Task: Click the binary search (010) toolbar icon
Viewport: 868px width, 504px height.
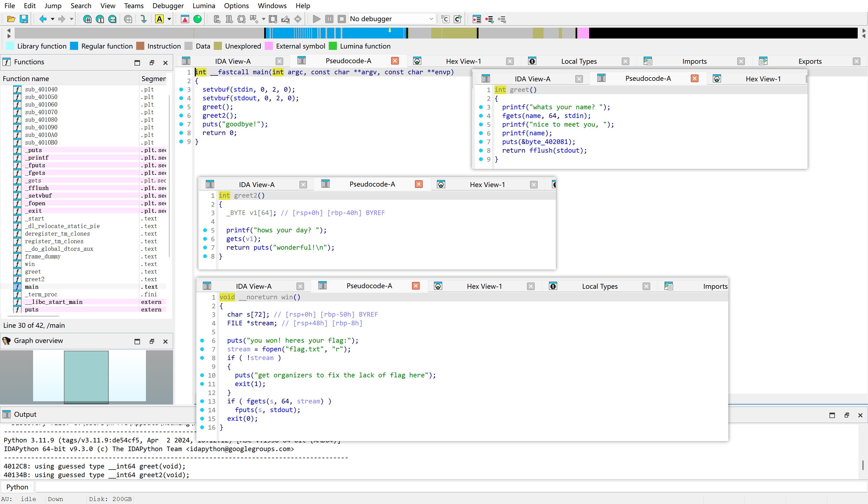Action: [x=112, y=19]
